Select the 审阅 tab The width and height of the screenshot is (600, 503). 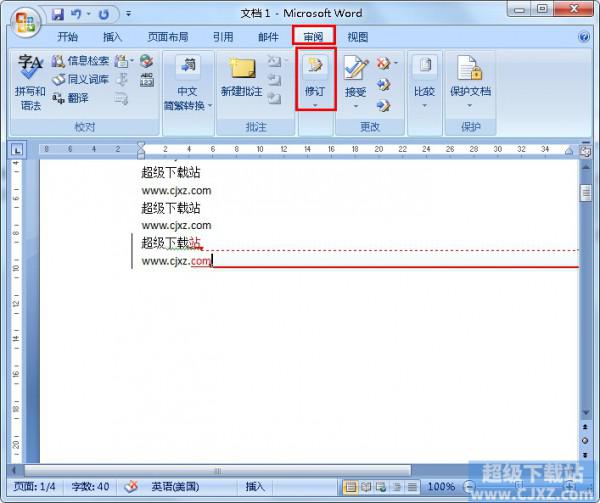[x=313, y=37]
